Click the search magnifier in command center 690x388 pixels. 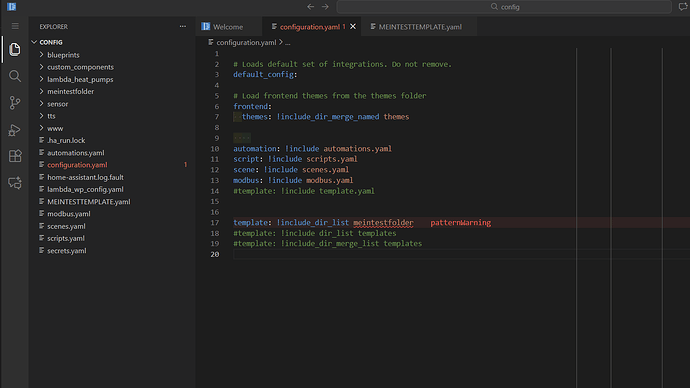(x=494, y=7)
